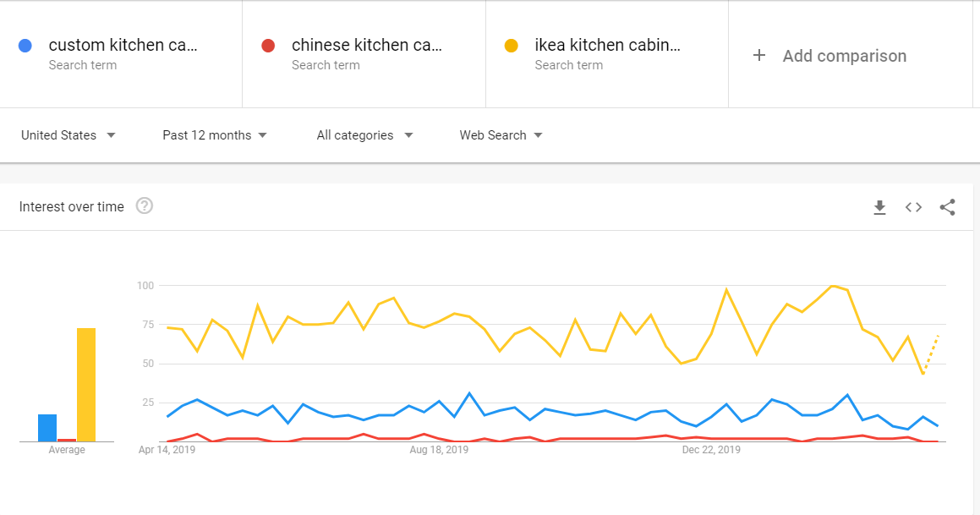Select the blue average bar
This screenshot has width=980, height=515.
pos(47,428)
